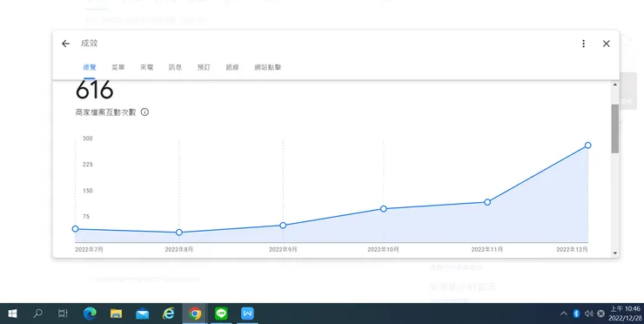Click the 225 y-axis value
The width and height of the screenshot is (644, 324).
coord(88,165)
